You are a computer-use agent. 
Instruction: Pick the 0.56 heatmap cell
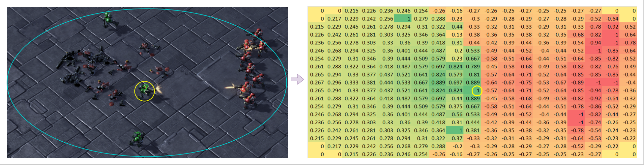(x=455, y=114)
